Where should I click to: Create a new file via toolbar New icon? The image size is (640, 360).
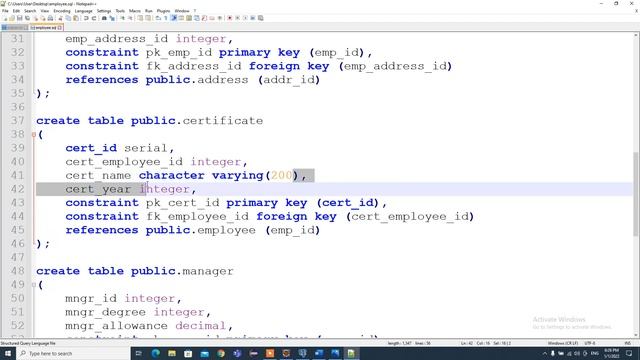pyautogui.click(x=5, y=18)
